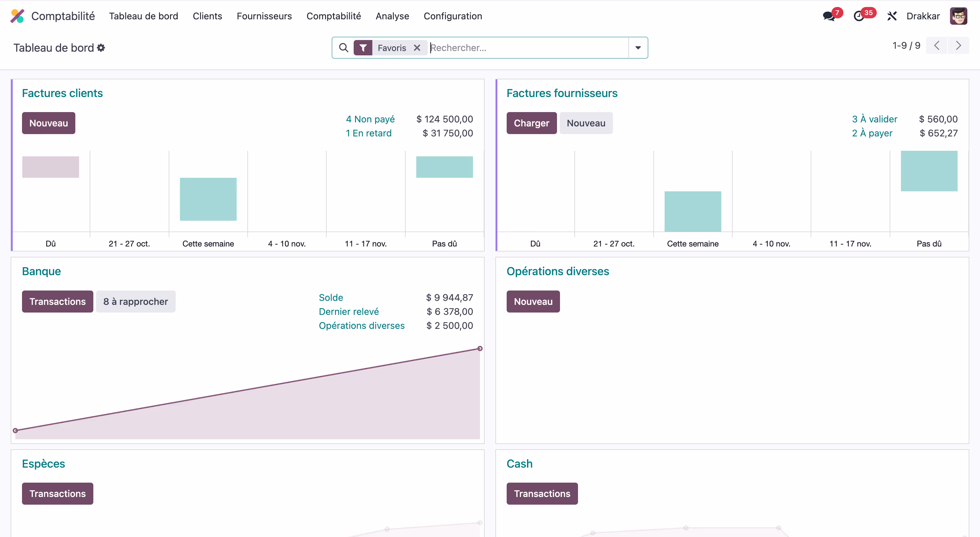The width and height of the screenshot is (980, 537).
Task: Click Nouveau in Factures clients
Action: (x=48, y=123)
